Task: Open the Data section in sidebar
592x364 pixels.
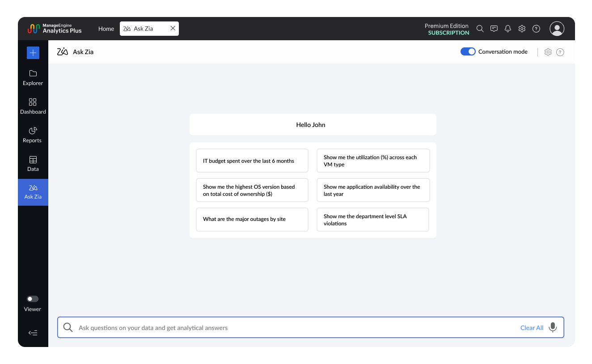Action: [x=33, y=164]
